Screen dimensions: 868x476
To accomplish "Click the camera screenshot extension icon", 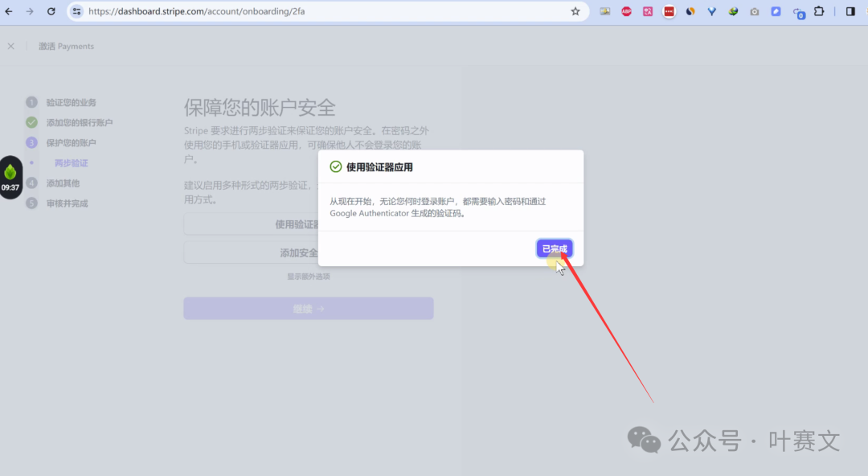I will (754, 12).
